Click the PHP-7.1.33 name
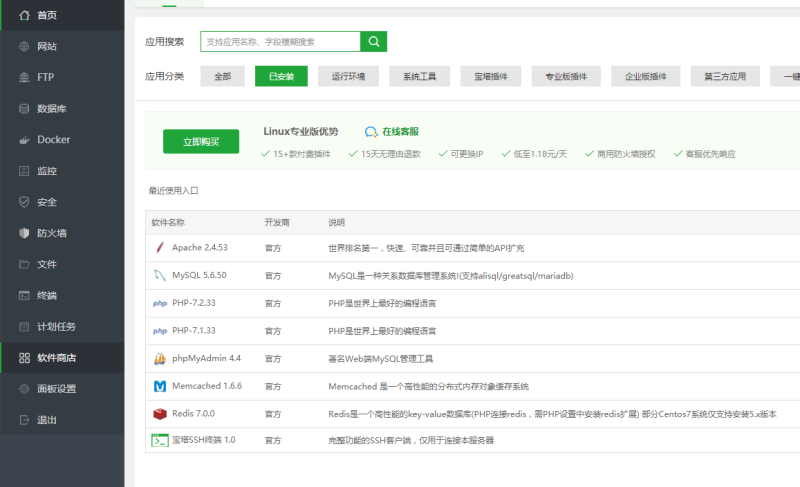This screenshot has width=800, height=487. [x=194, y=330]
